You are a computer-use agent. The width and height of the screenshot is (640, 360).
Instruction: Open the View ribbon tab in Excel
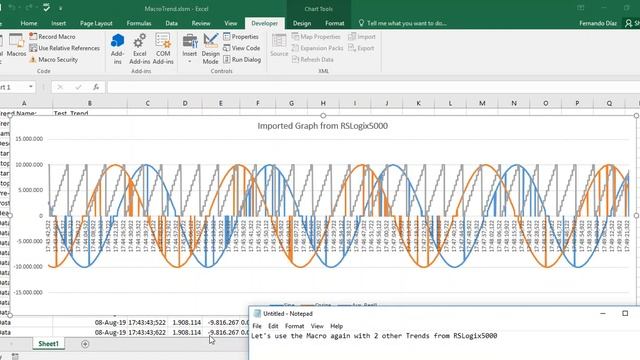[231, 23]
